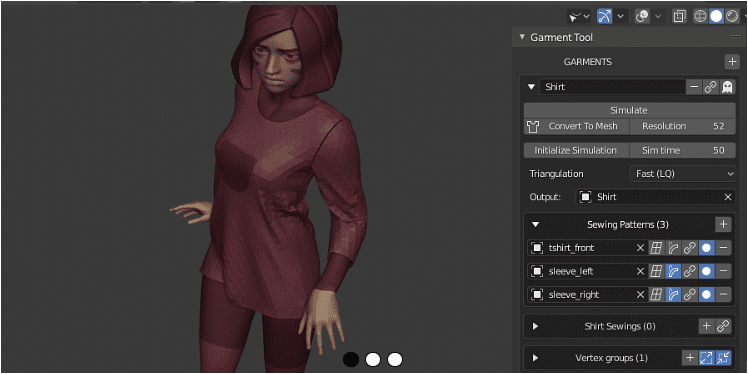Switch to solid viewport shading mode

pyautogui.click(x=716, y=17)
